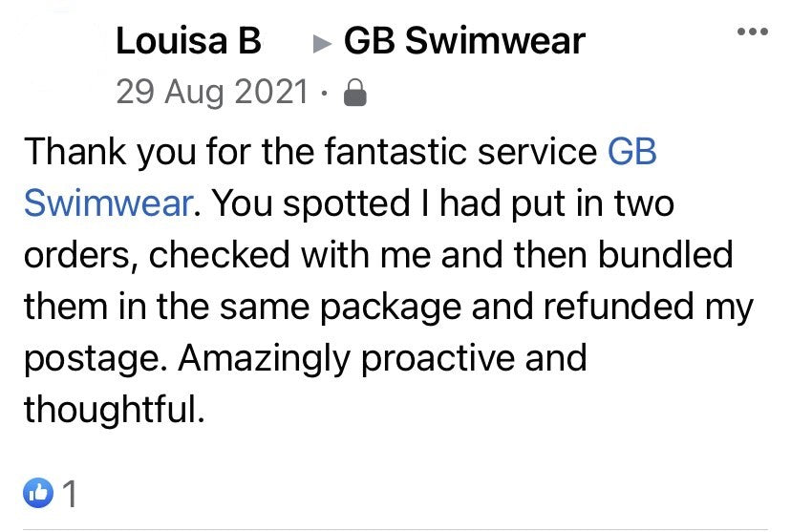View reactions by clicking the count 1
Screen dimensions: 791x532
(69, 493)
